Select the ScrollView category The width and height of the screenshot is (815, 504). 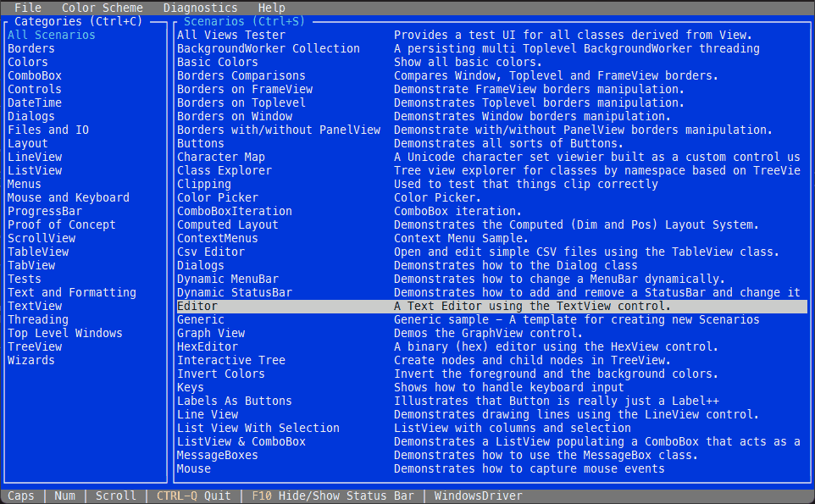point(41,237)
